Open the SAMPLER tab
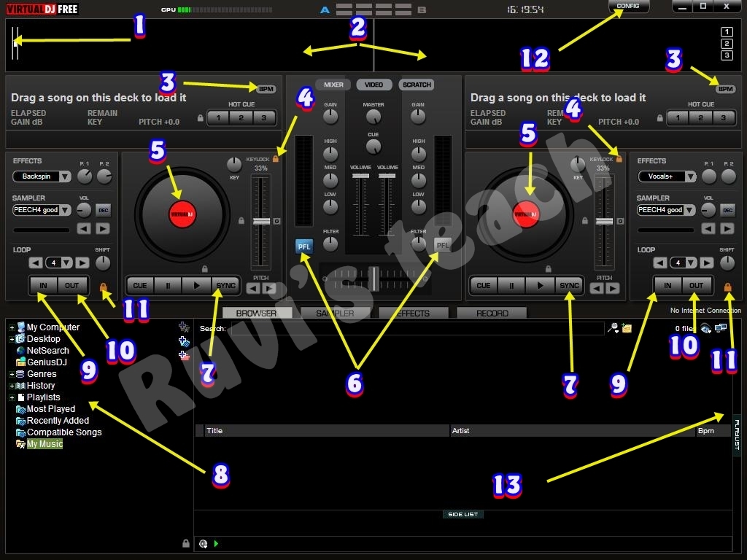747x560 pixels. (x=335, y=313)
